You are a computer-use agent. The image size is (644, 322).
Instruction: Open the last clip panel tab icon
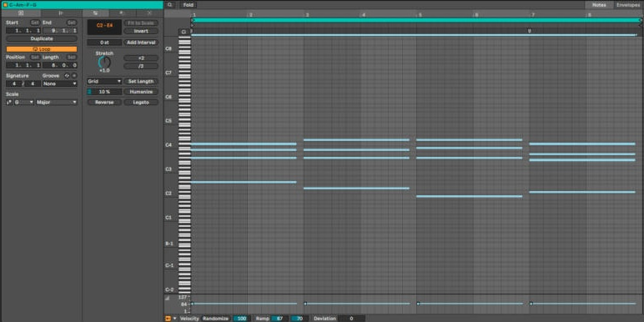(x=149, y=13)
